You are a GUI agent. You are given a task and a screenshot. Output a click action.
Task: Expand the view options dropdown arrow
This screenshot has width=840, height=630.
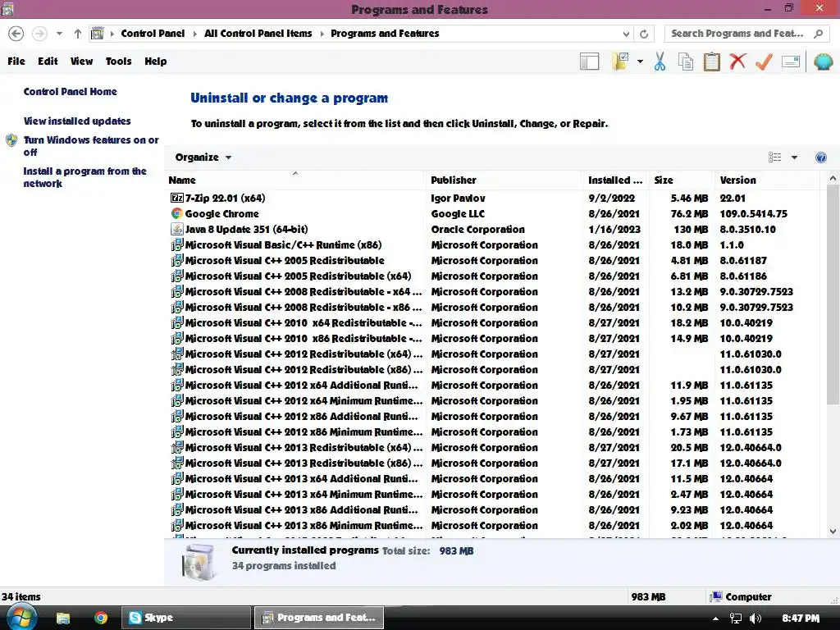(794, 157)
